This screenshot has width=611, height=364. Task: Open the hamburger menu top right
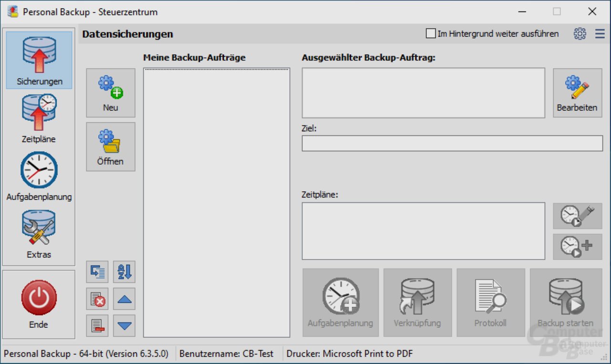point(600,33)
